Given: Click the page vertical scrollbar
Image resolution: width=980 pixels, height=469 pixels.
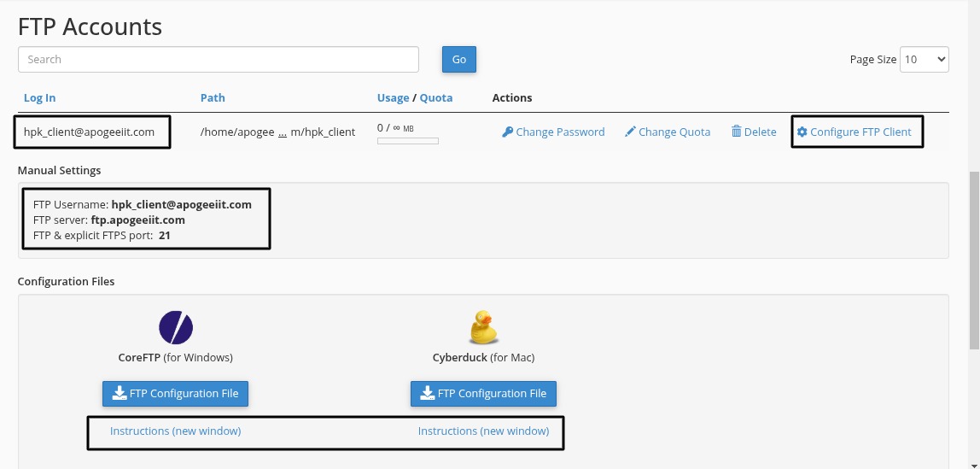Looking at the screenshot, I should click(x=974, y=256).
